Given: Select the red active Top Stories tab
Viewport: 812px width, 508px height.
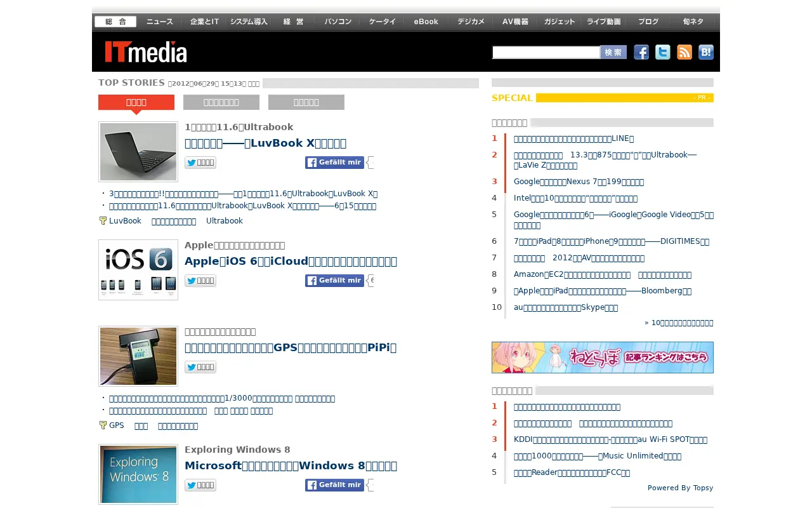Looking at the screenshot, I should pyautogui.click(x=136, y=102).
